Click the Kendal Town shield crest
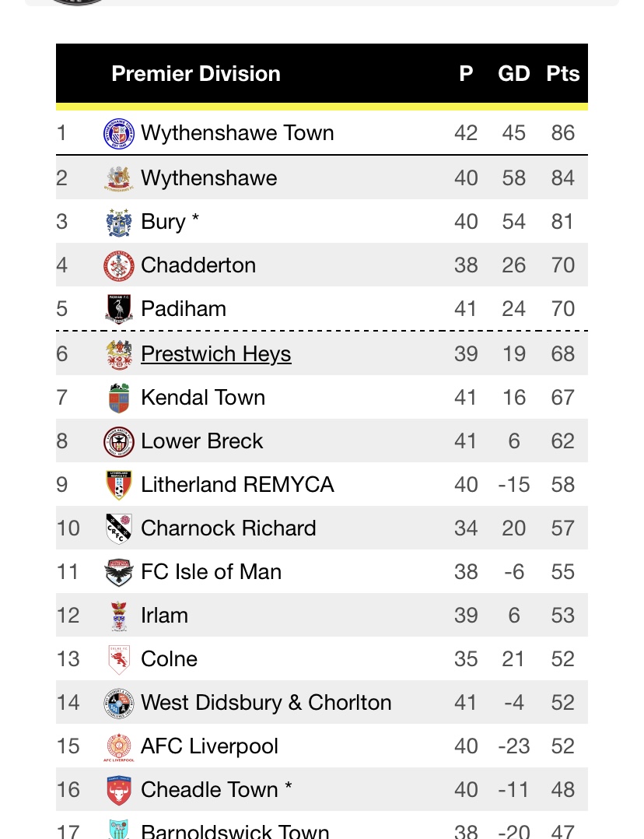This screenshot has width=644, height=839. [x=119, y=398]
